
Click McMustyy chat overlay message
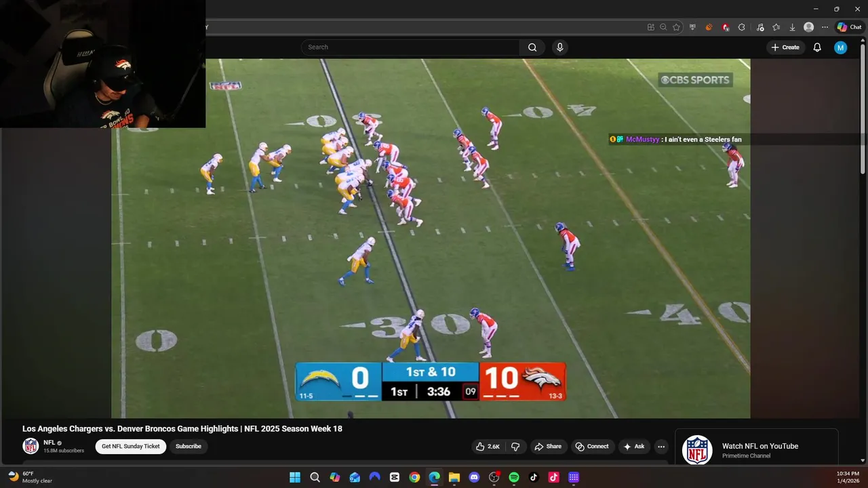675,140
